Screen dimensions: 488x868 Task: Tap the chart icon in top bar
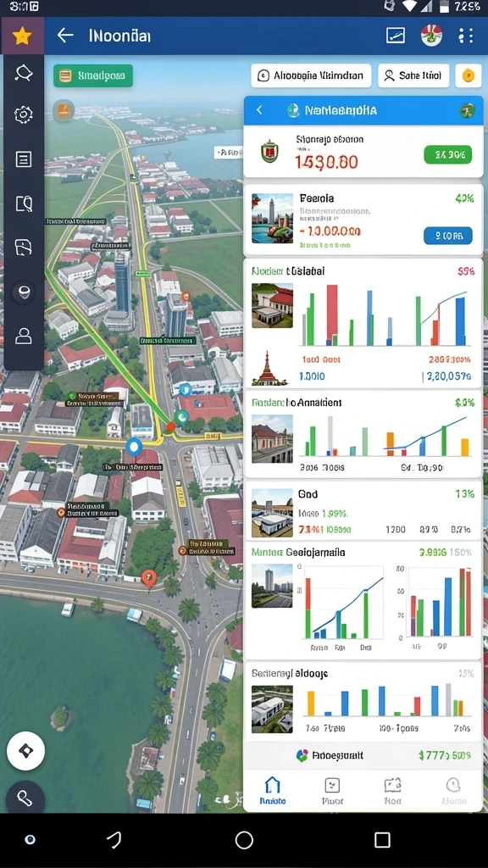click(x=395, y=36)
